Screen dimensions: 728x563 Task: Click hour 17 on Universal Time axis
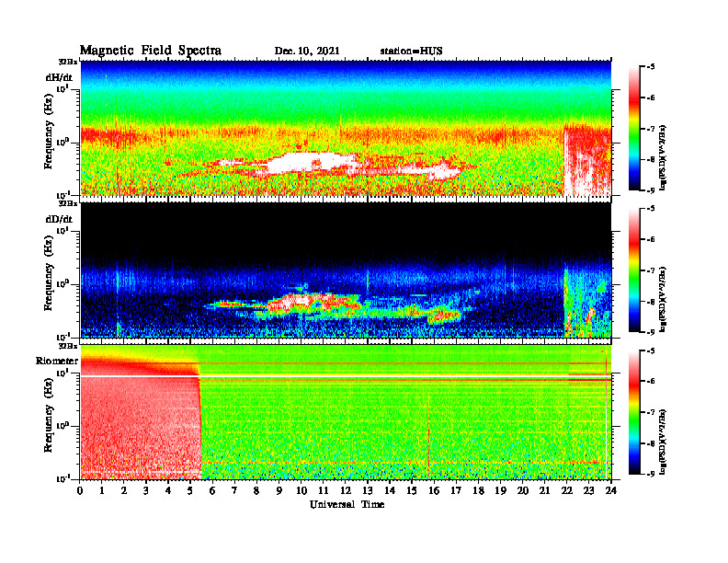click(x=456, y=490)
